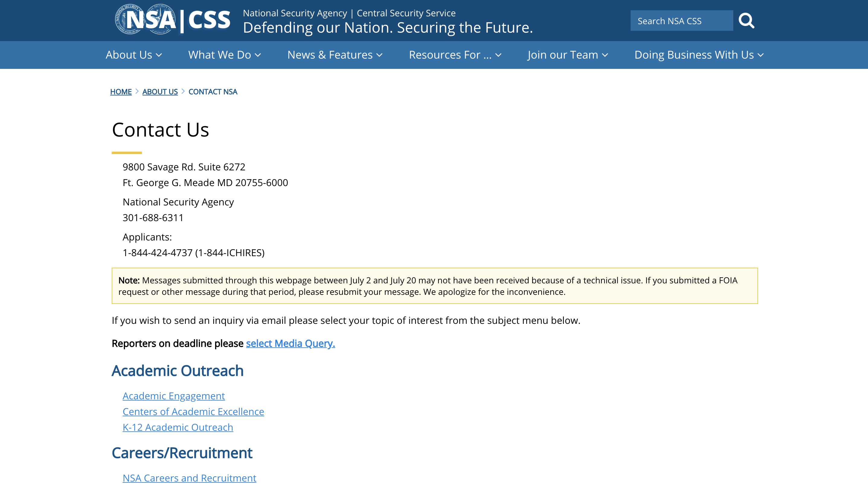Click the chevron beside Doing Business With Us
Screen dimensions: 868x493
point(761,55)
